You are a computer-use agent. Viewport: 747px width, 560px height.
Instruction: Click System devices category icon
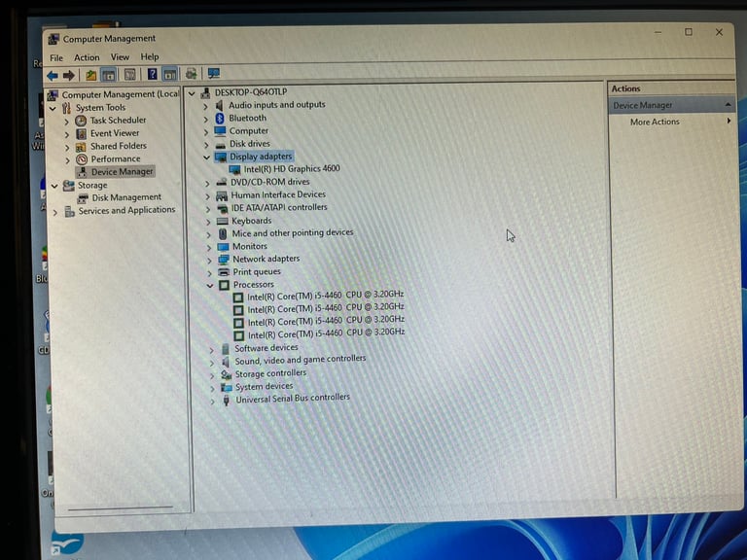[227, 388]
